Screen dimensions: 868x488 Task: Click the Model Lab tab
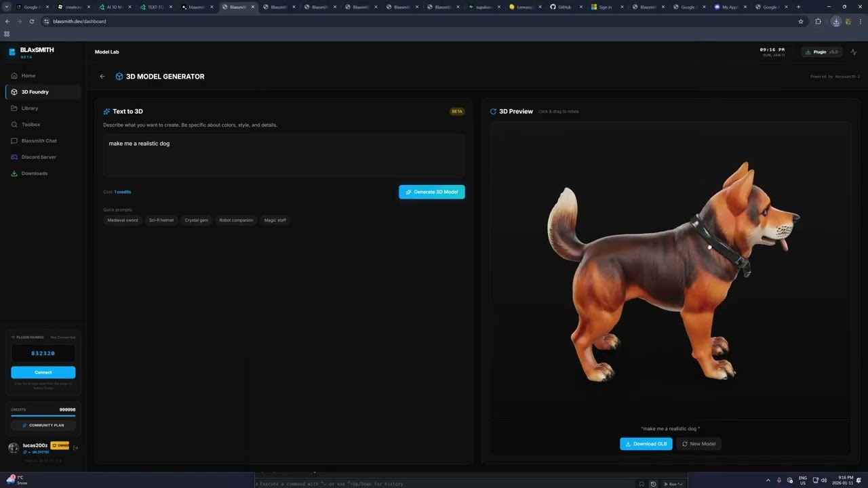[x=106, y=52]
